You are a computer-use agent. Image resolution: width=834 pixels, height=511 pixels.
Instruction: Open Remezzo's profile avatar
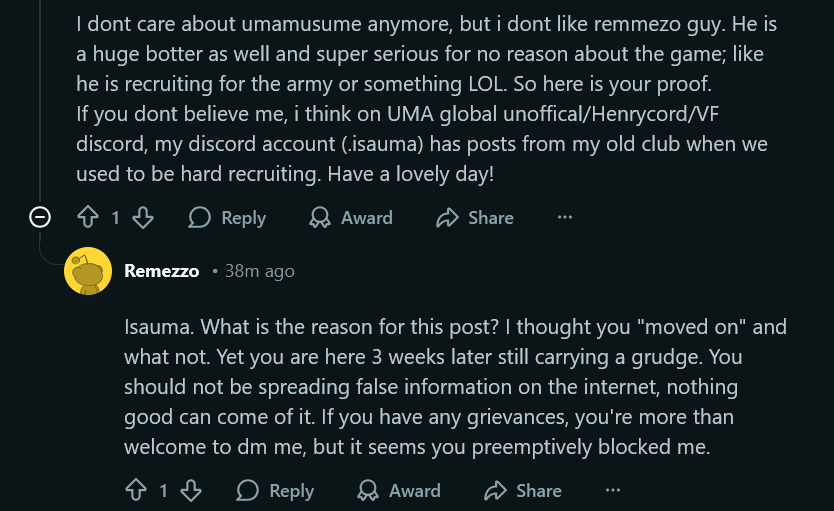pyautogui.click(x=88, y=271)
